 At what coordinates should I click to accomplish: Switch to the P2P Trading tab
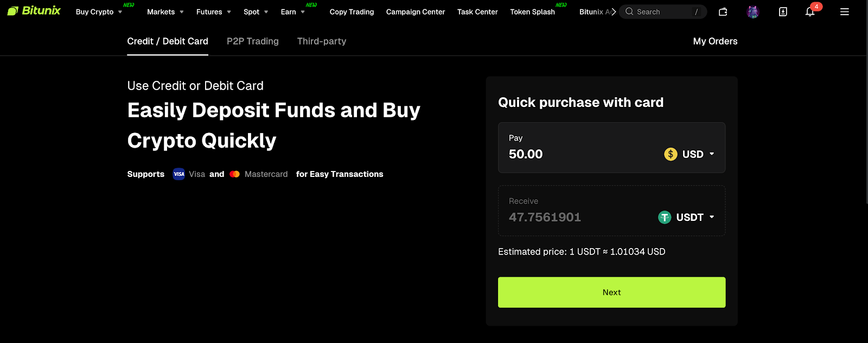click(x=252, y=41)
